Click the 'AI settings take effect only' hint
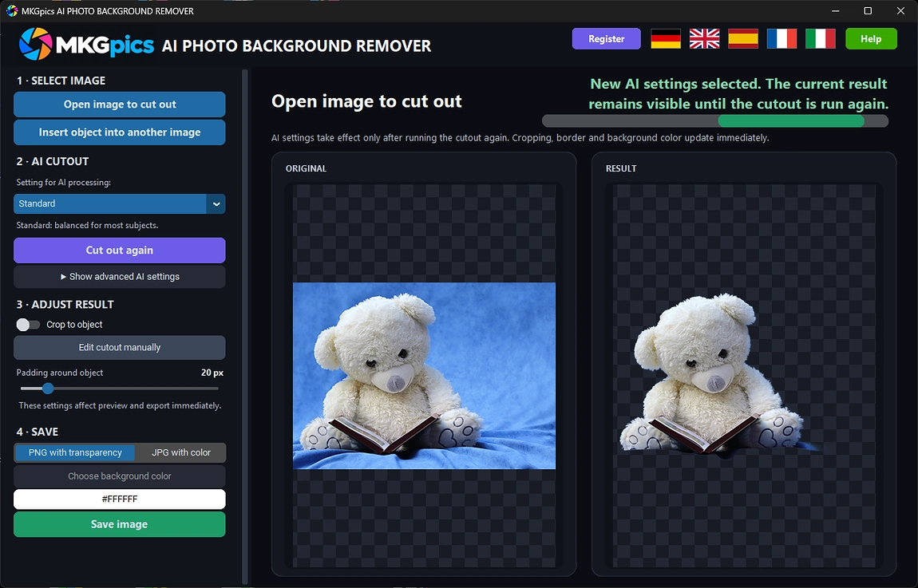The height and width of the screenshot is (588, 918). coord(520,138)
